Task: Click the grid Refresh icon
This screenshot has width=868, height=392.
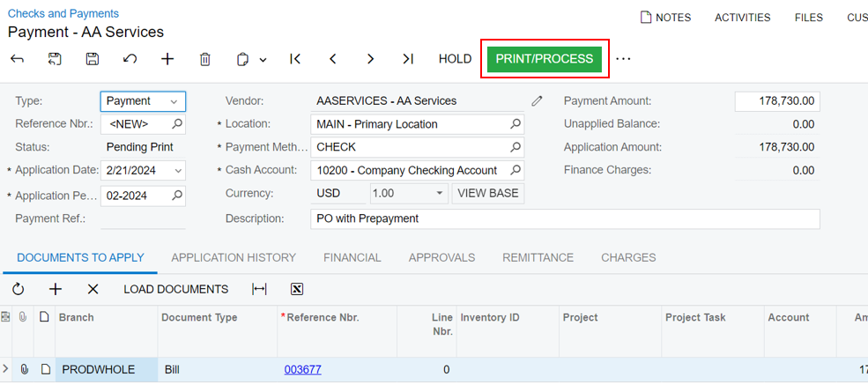Action: 19,289
